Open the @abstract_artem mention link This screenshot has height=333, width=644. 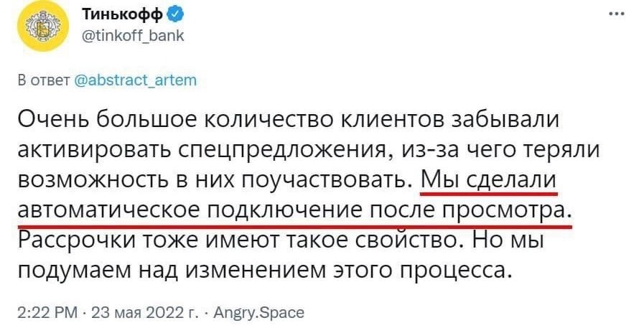(x=135, y=80)
